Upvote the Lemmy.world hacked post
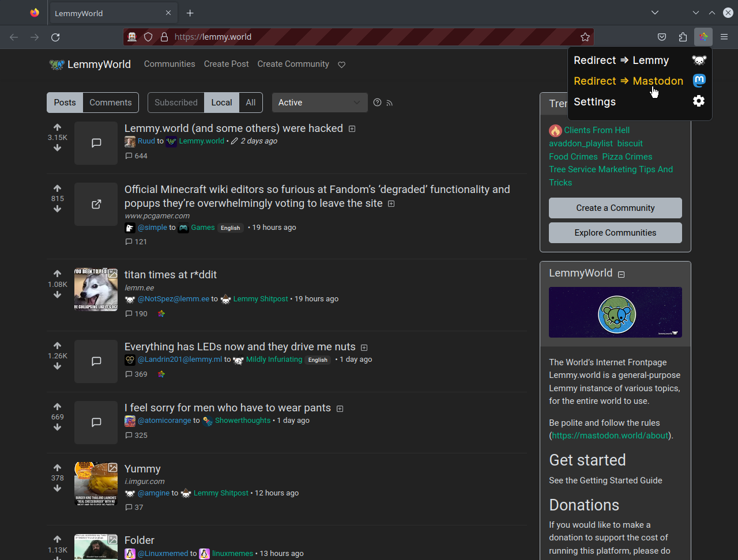 tap(57, 127)
